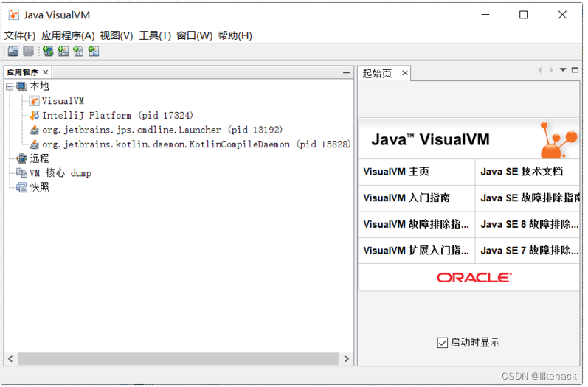Click the IntelliJ Platform process icon

34,115
